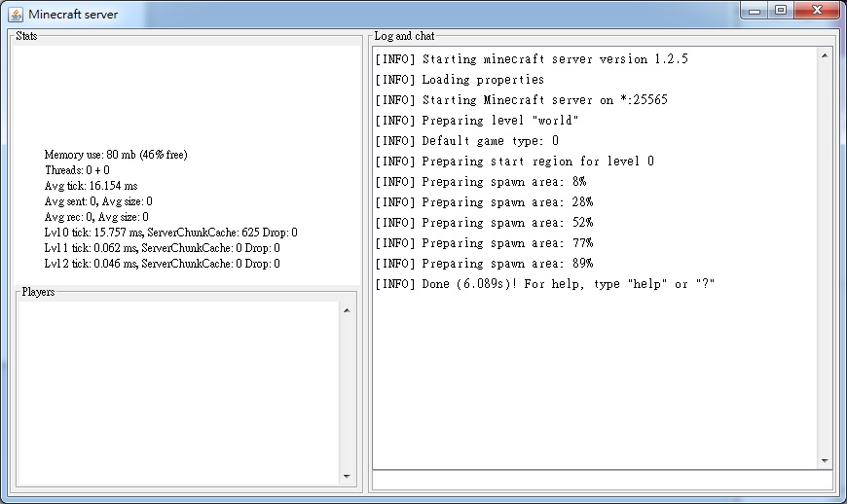Click the log panel scroll down arrow
This screenshot has height=504, width=847.
pyautogui.click(x=825, y=460)
